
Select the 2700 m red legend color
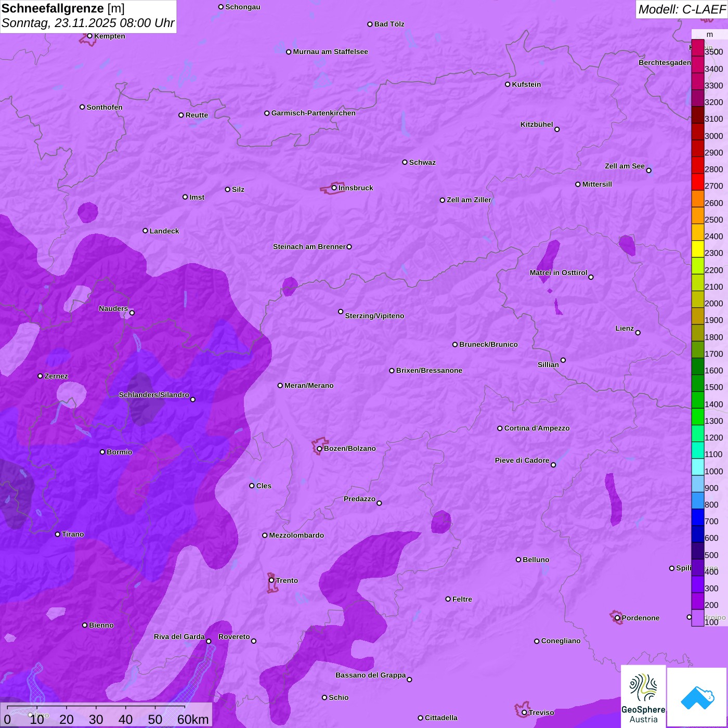(x=697, y=182)
